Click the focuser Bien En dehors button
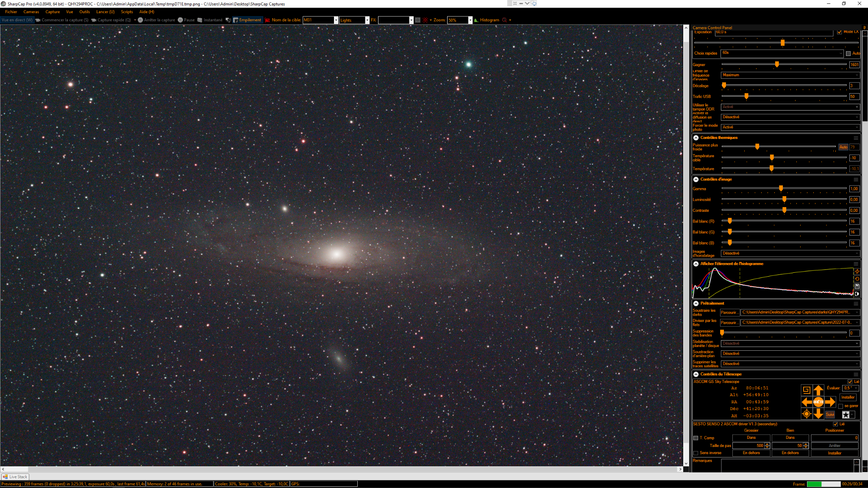Viewport: 868px width, 488px height. pyautogui.click(x=790, y=453)
